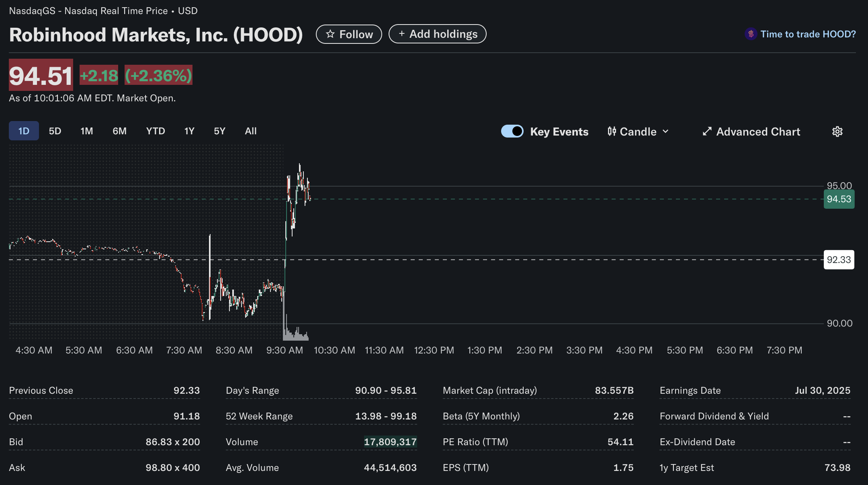Click the NasdaqGS exchange info line

[x=103, y=11]
